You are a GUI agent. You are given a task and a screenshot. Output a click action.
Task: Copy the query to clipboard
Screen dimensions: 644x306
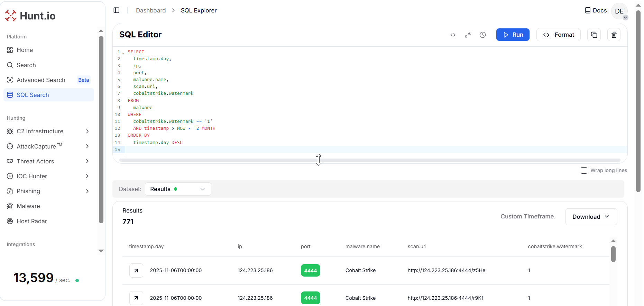pos(594,35)
